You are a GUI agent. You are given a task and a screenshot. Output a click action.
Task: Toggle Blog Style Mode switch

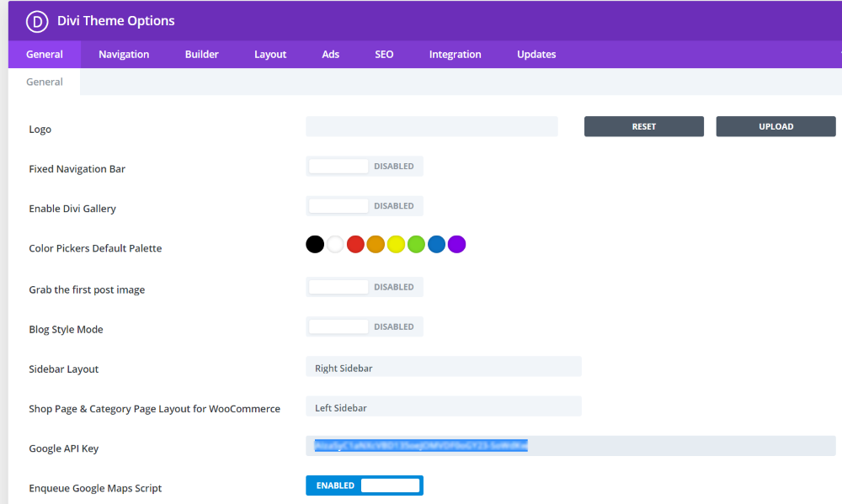tap(365, 326)
